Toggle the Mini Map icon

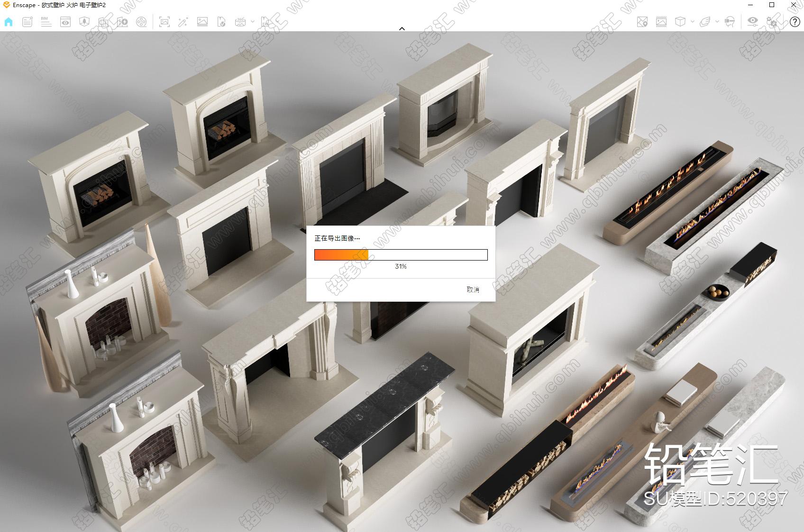click(x=642, y=22)
